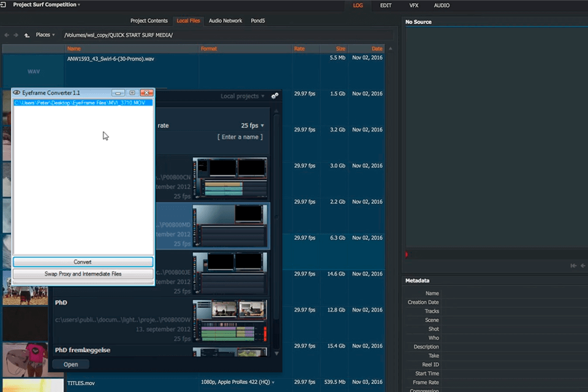Click the surfer in pink shirt thumbnail
Viewport: 588px width, 392px height.
[26, 360]
